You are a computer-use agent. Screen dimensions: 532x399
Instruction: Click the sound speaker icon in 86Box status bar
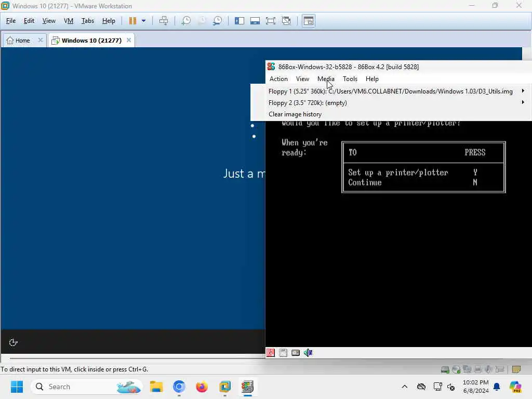coord(308,353)
